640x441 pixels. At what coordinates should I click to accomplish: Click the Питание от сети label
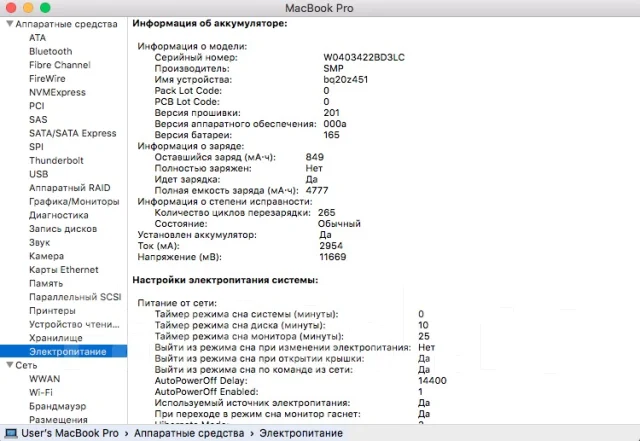coord(177,303)
